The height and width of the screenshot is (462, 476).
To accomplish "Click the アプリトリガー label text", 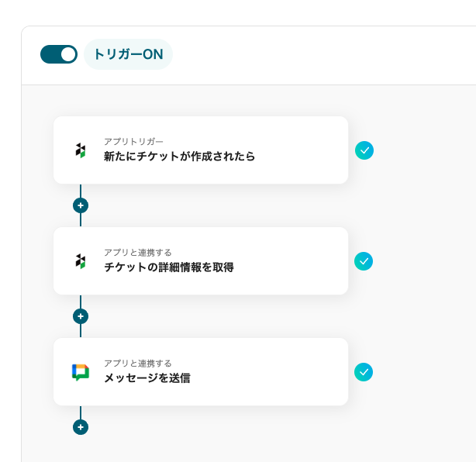I will 134,141.
